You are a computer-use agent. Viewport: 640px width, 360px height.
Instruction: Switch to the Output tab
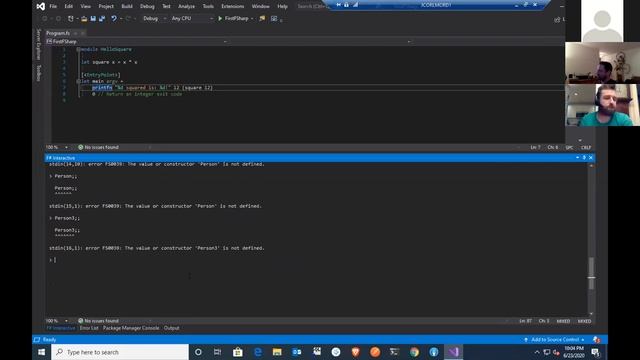coord(171,328)
